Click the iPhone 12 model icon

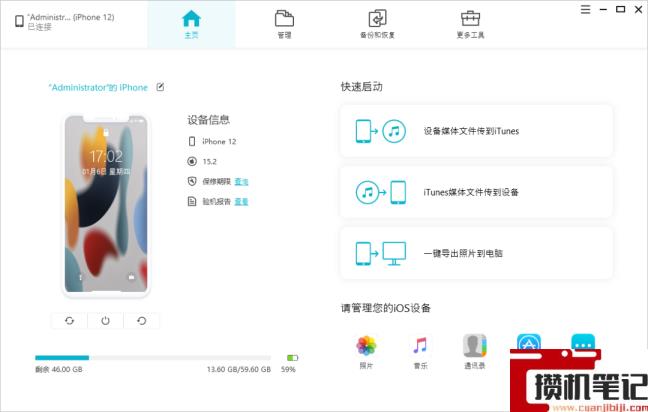(192, 141)
